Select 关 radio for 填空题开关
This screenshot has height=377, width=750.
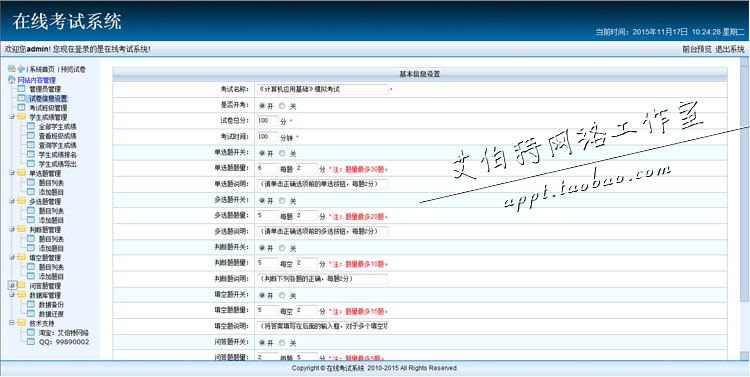click(x=282, y=295)
